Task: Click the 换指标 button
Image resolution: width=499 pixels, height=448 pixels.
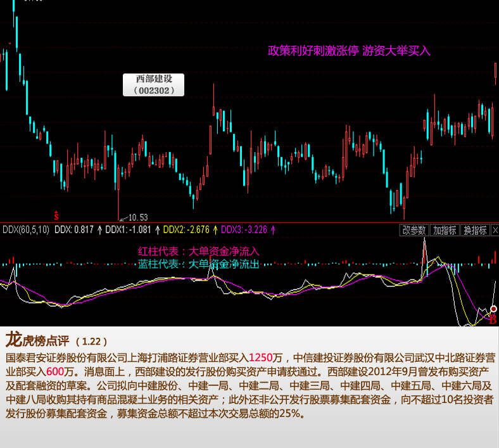Action: pyautogui.click(x=475, y=230)
